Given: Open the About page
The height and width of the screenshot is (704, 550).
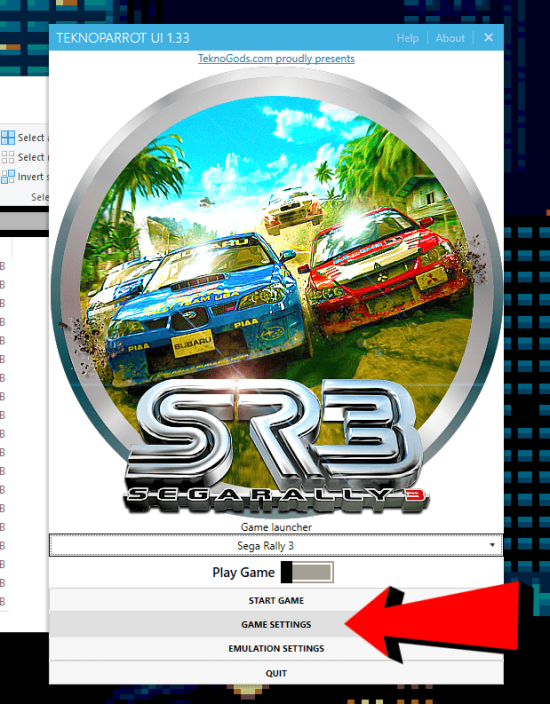Looking at the screenshot, I should (450, 38).
